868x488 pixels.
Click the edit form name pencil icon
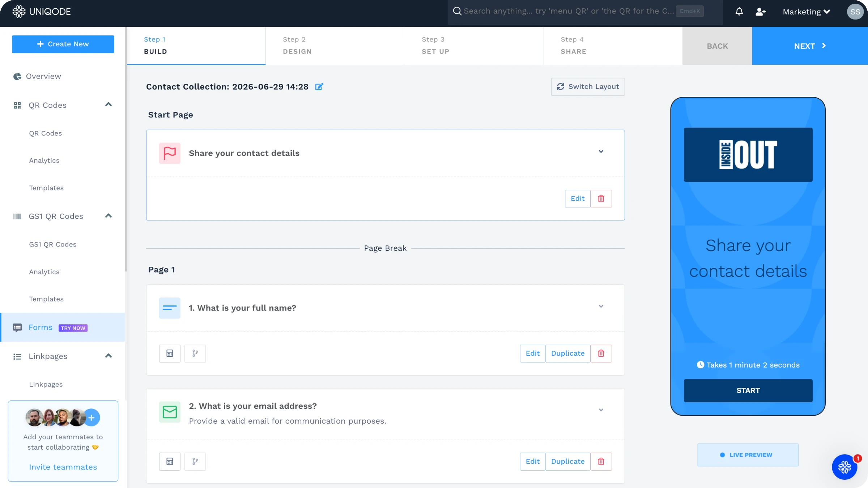[x=319, y=87]
